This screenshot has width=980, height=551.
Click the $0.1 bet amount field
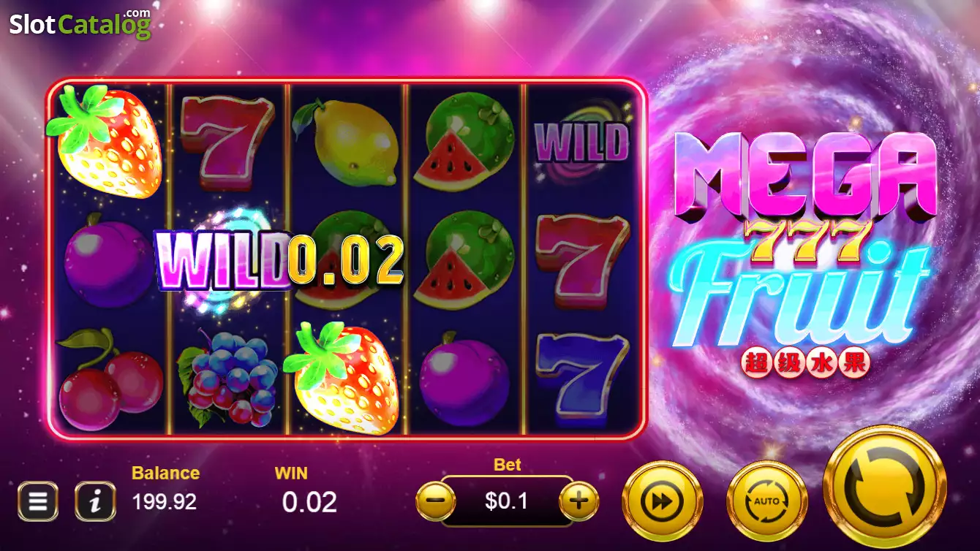(x=507, y=501)
